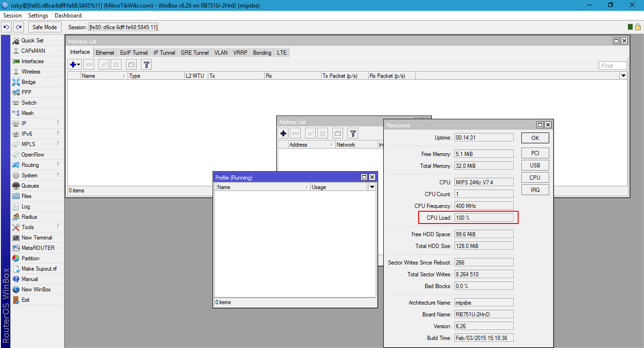
Task: Open Interface List column selector dropdown
Action: [x=624, y=75]
